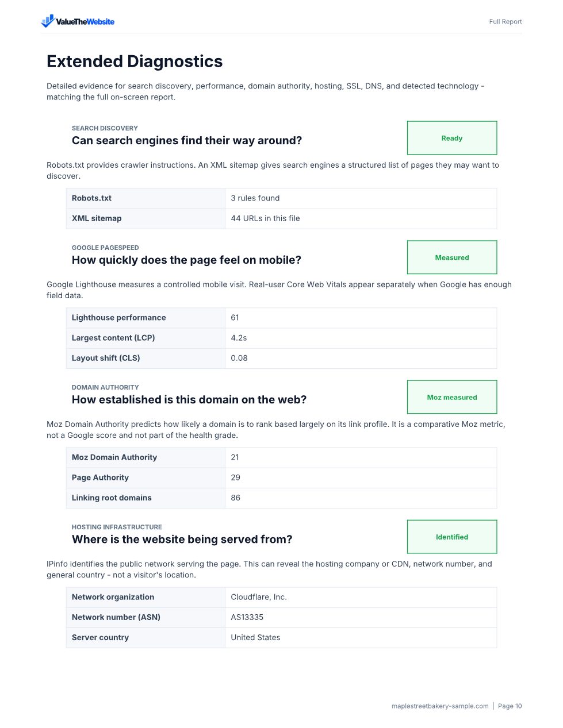Screen dimensions: 563x728
Task: Select the Ready status badge
Action: [452, 138]
